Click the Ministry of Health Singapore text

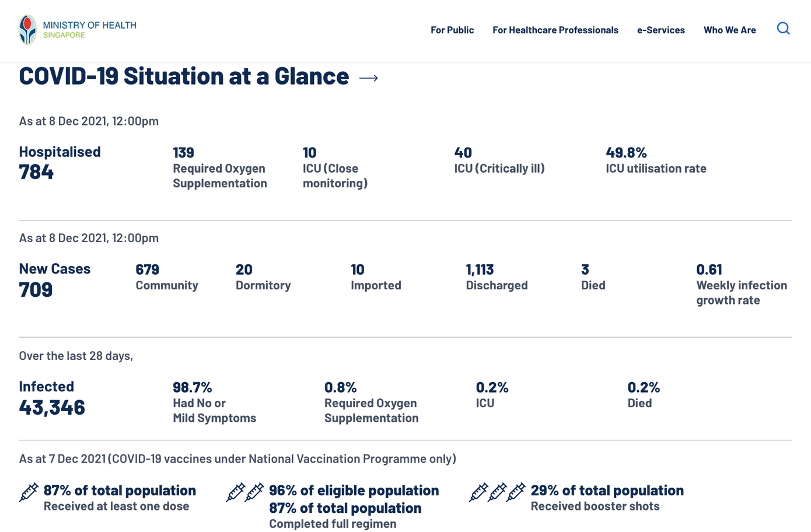(x=89, y=30)
